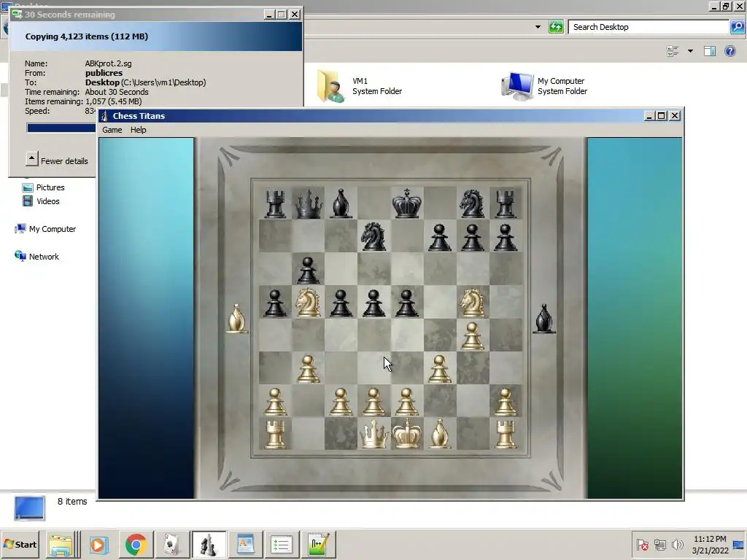Viewport: 747px width, 560px height.
Task: Select the white queen on d1
Action: point(373,434)
